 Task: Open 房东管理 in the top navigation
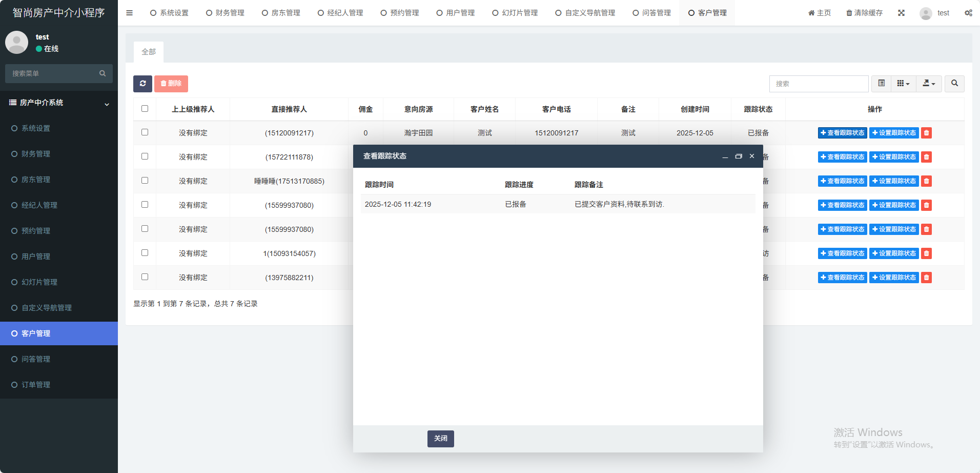pos(281,13)
